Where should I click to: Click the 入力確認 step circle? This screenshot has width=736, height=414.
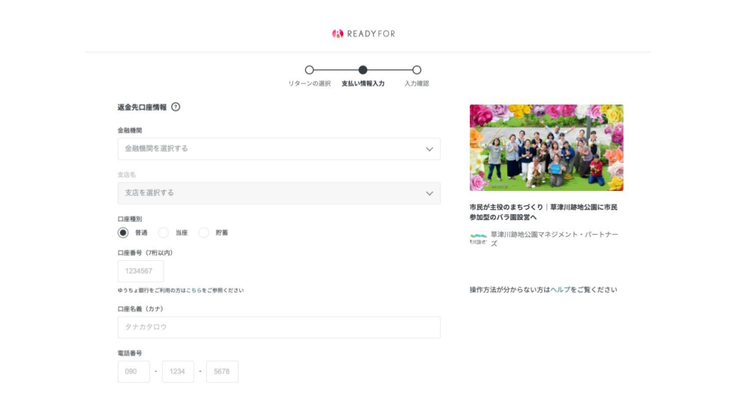(417, 70)
